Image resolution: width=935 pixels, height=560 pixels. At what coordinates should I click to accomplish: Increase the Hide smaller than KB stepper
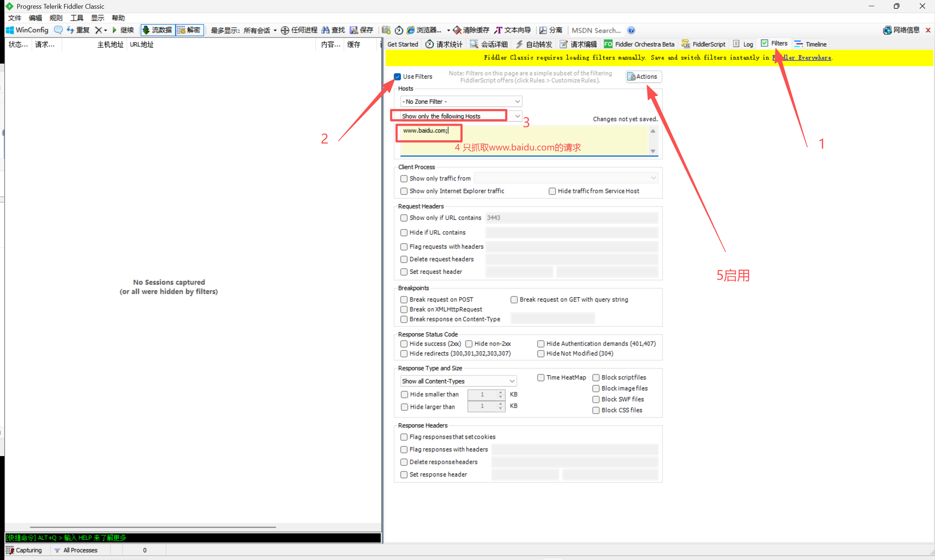click(500, 392)
